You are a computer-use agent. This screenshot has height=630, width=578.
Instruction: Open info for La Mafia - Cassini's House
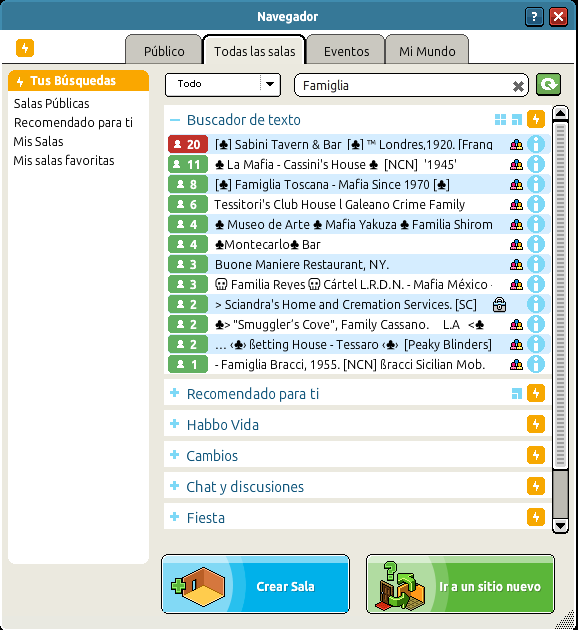point(536,164)
